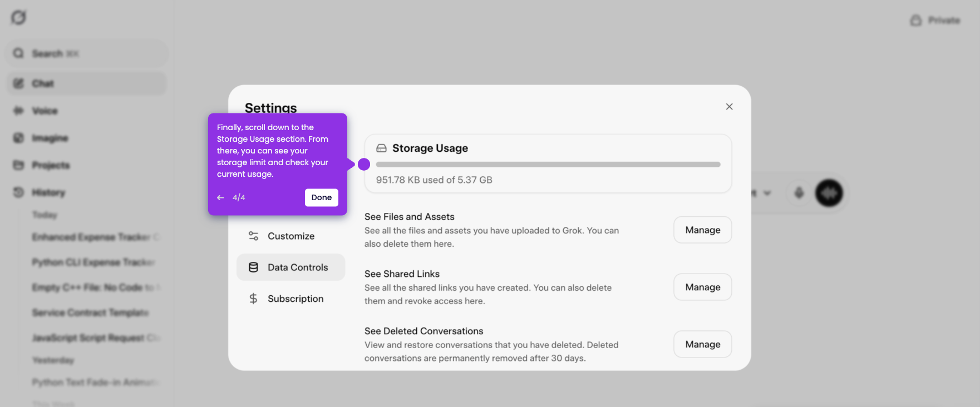Click the 'Settings' dialog title
Image resolution: width=980 pixels, height=407 pixels.
[x=271, y=108]
